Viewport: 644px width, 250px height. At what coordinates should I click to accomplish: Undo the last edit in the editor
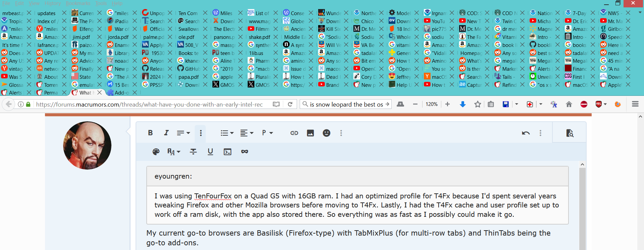(x=526, y=133)
